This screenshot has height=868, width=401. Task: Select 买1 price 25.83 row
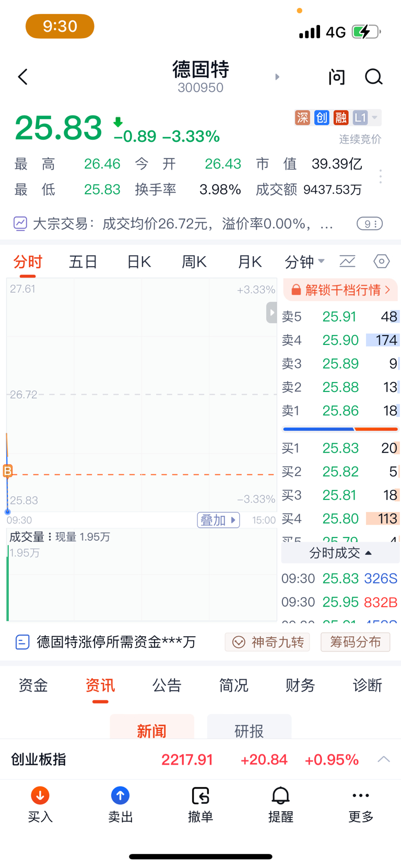pos(340,448)
